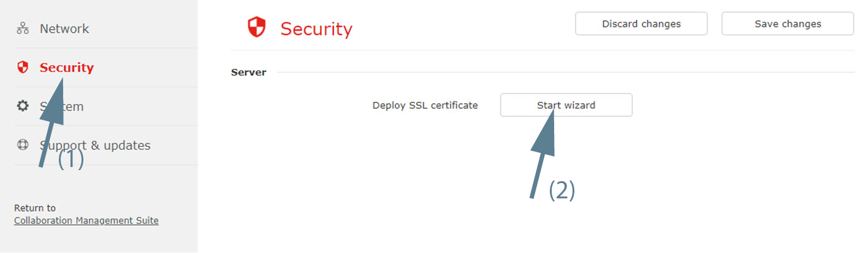This screenshot has height=253, width=868.
Task: Save changes to security settings
Action: 788,24
